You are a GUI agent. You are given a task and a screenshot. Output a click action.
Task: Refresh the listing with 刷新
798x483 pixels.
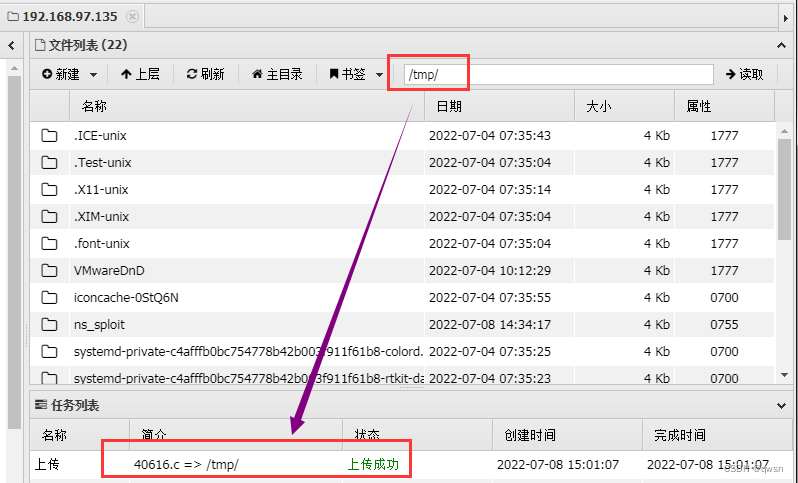(x=206, y=74)
